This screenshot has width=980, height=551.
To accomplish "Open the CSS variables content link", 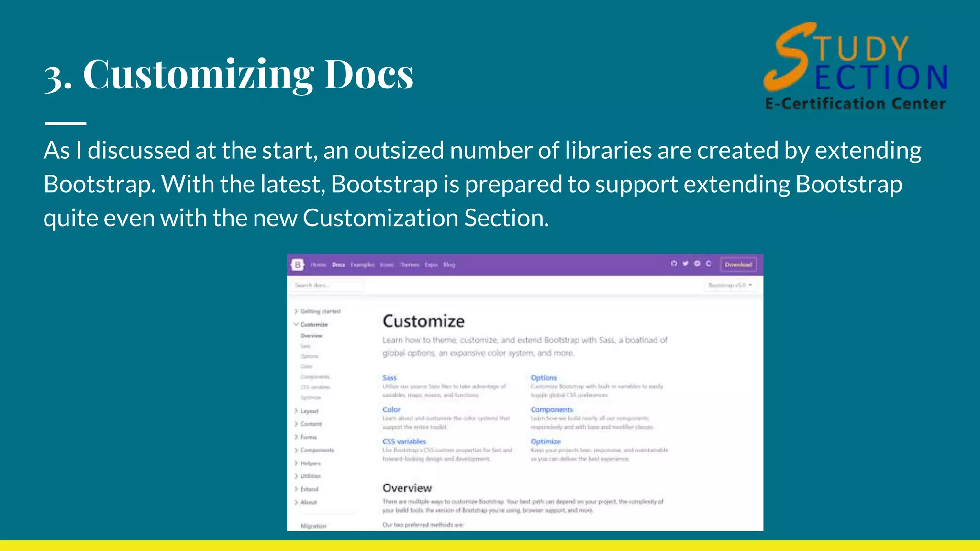I will [404, 441].
